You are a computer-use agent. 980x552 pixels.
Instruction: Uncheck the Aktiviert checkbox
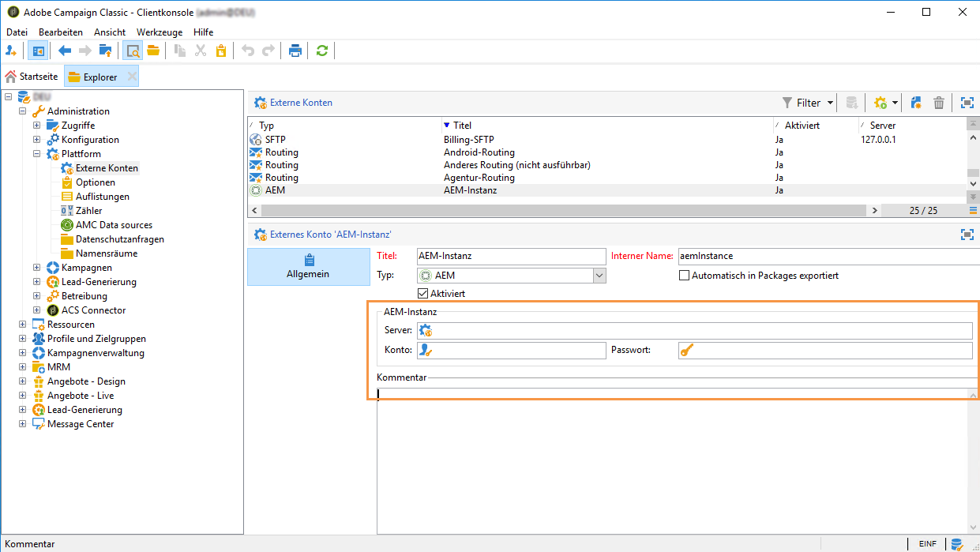[422, 294]
